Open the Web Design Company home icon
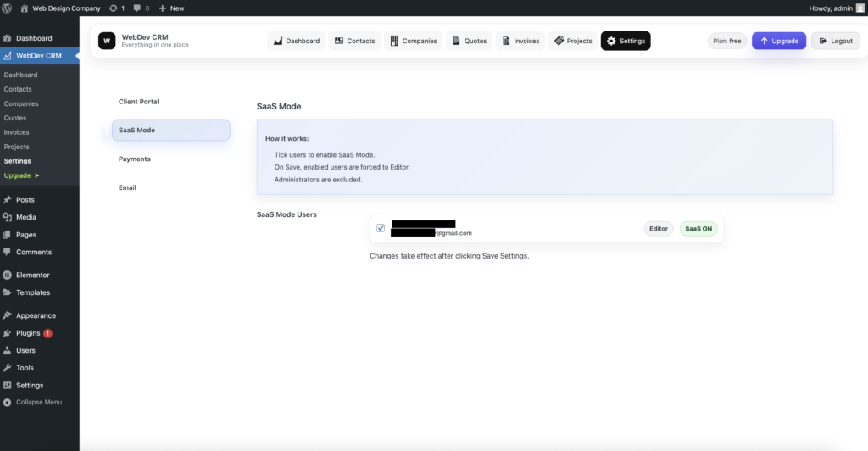The width and height of the screenshot is (868, 451). (x=25, y=8)
